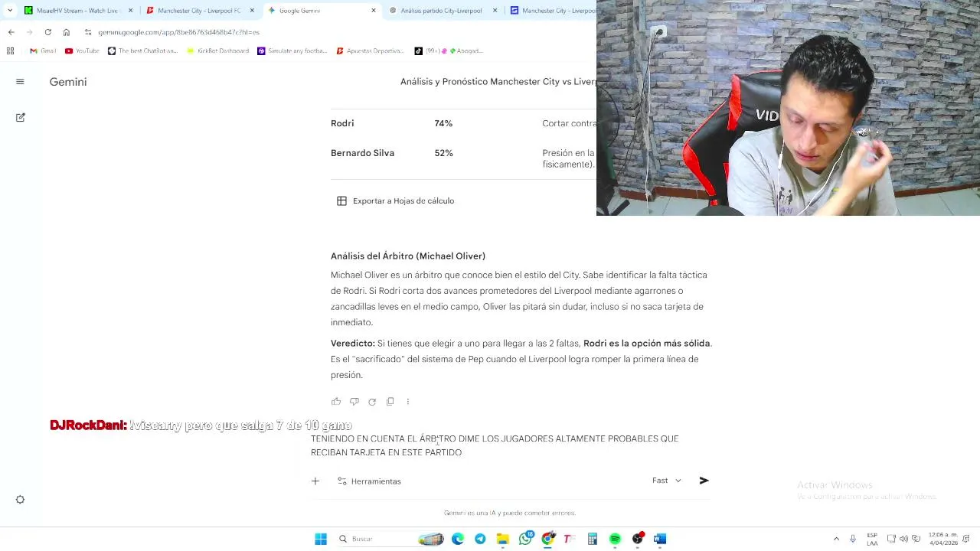Open the Simulate any football bookmark
The width and height of the screenshot is (980, 551).
coord(292,51)
